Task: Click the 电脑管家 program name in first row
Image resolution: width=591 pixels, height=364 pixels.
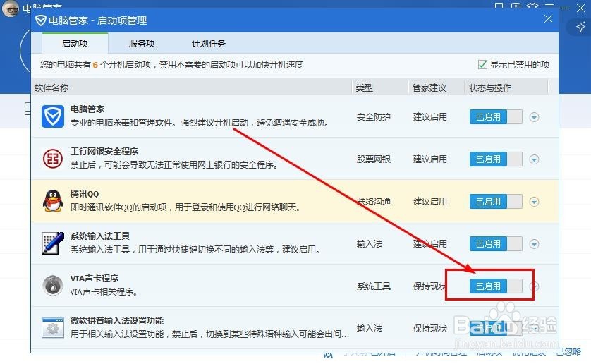Action: 87,109
